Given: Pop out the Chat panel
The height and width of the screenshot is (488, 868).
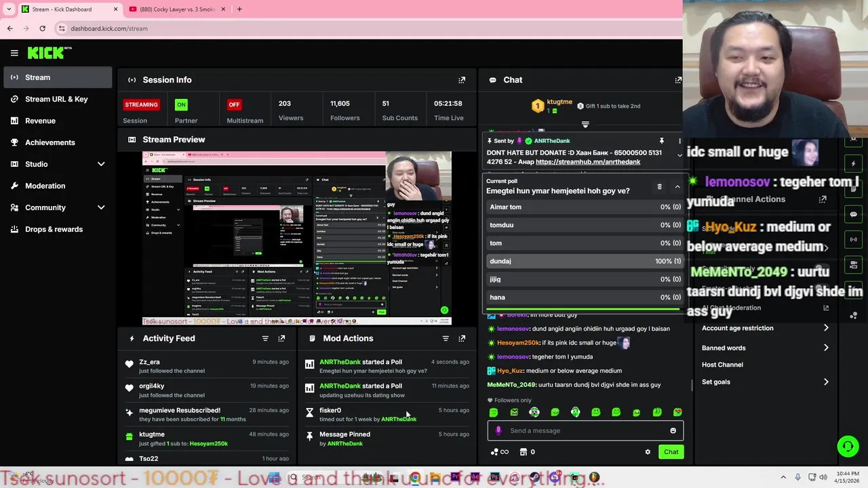Looking at the screenshot, I should 678,80.
